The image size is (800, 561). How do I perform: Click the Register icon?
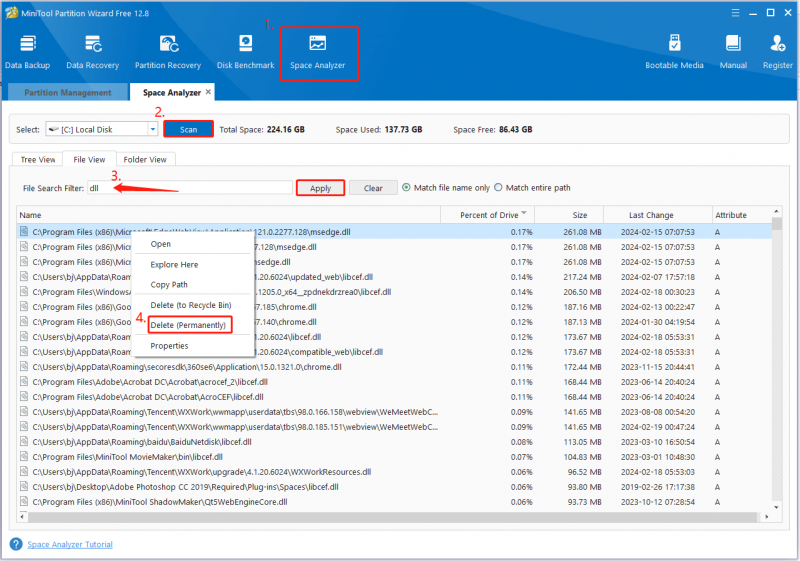pos(778,52)
